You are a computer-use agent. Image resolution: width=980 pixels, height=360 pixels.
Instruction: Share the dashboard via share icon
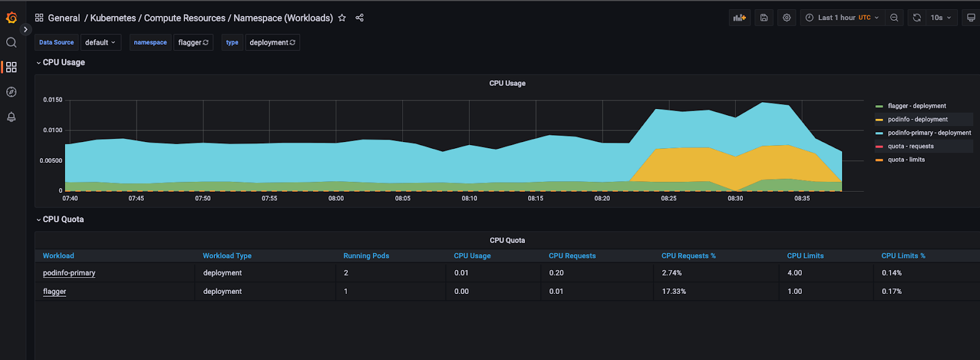360,18
